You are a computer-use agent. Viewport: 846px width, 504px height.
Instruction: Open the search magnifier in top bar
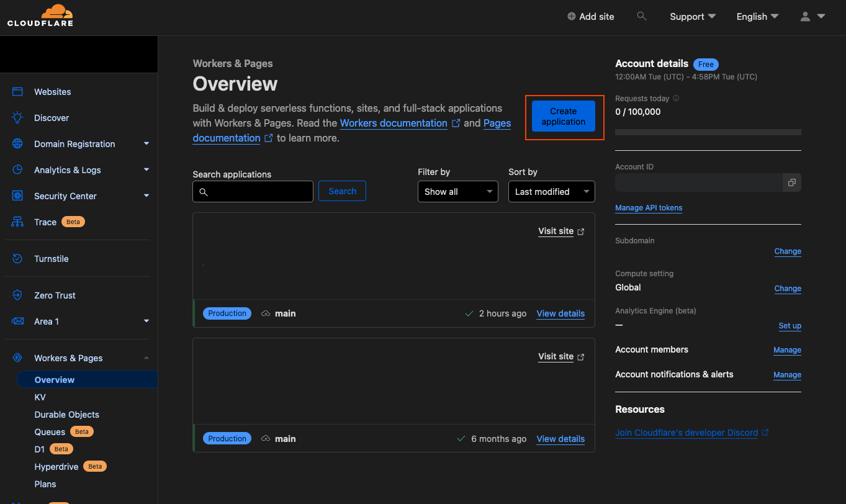pos(642,16)
